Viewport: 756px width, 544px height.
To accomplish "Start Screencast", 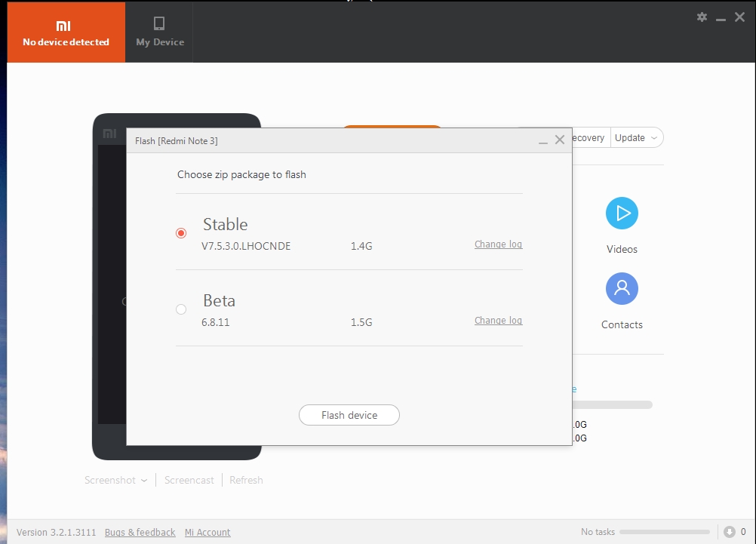I will click(x=189, y=481).
